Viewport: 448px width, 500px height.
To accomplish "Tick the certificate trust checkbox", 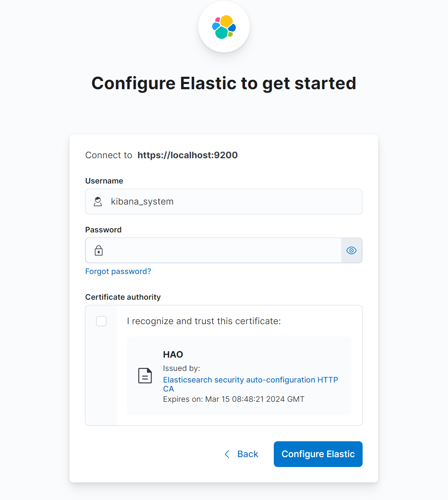I will pos(101,321).
